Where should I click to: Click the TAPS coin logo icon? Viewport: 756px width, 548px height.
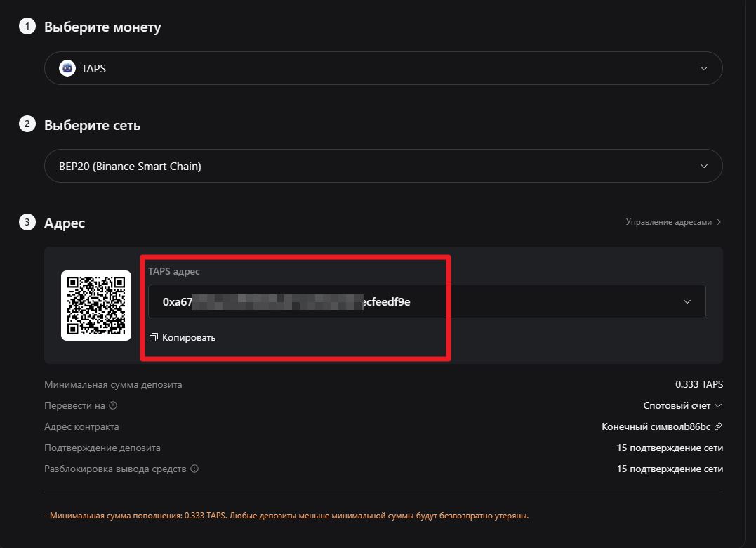point(67,68)
